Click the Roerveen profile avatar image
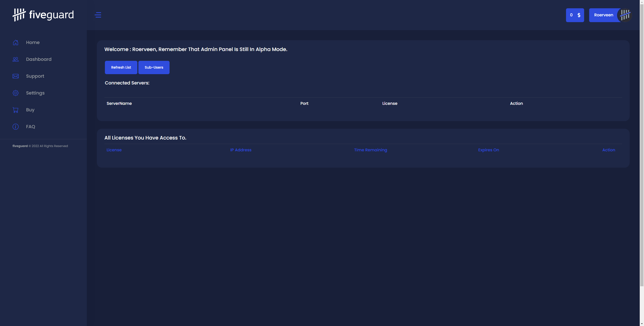 tap(625, 15)
